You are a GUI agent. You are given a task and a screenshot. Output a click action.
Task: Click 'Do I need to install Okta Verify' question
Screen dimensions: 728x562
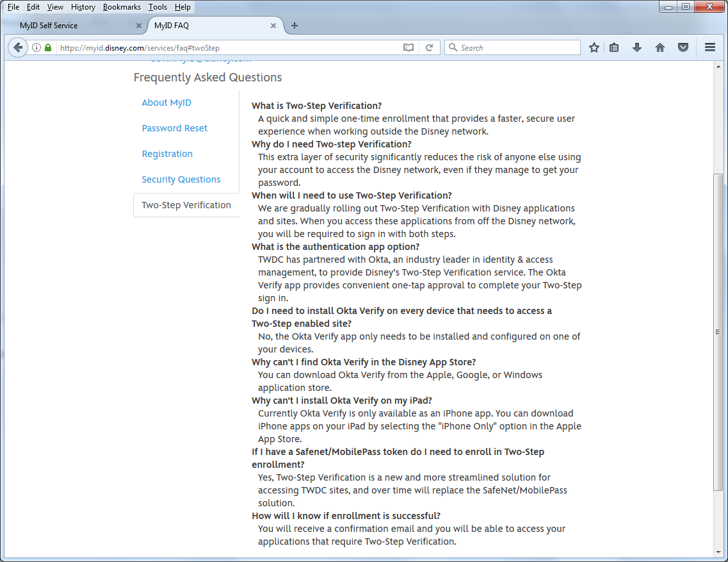401,317
